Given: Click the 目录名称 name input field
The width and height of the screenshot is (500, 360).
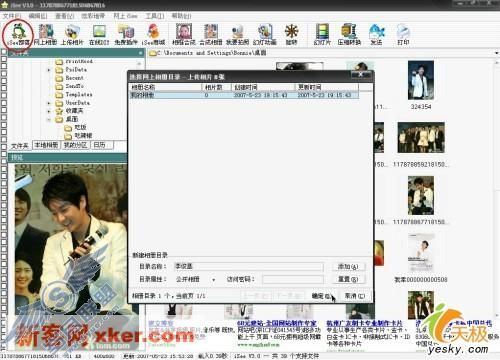Looking at the screenshot, I should click(x=249, y=266).
